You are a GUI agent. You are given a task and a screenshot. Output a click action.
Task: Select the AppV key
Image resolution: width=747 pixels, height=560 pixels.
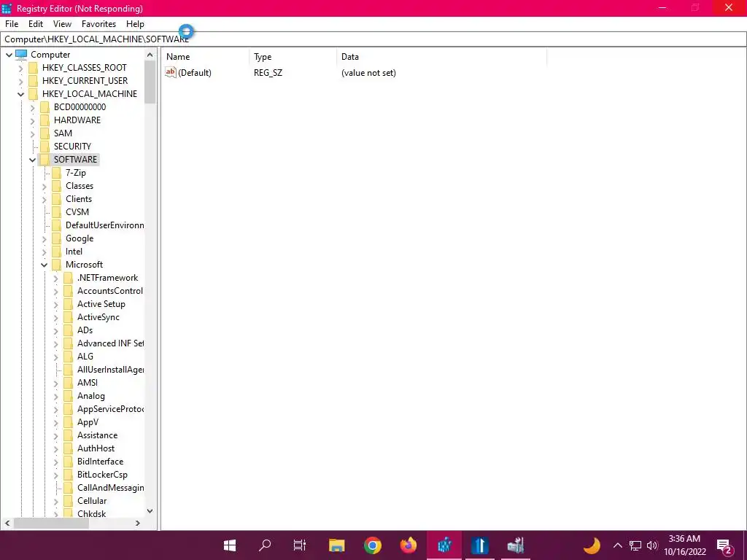[88, 422]
